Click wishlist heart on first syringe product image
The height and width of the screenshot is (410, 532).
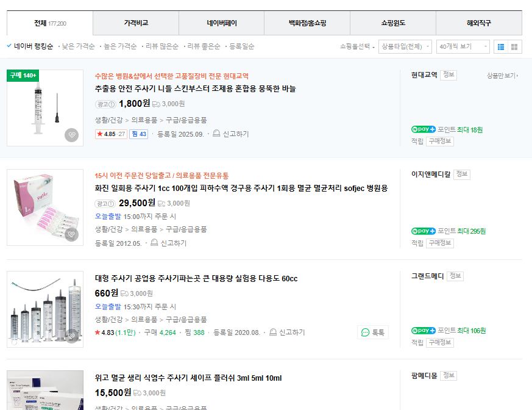tap(72, 135)
